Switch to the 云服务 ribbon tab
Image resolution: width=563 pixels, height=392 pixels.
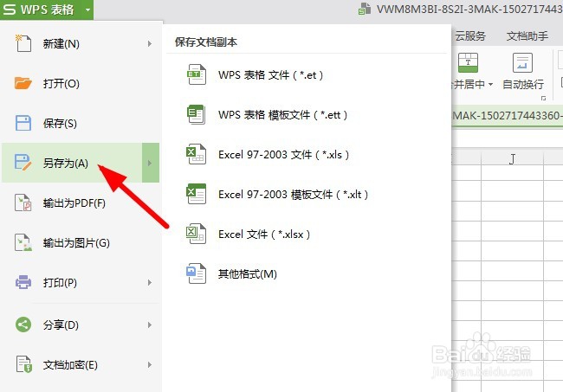pyautogui.click(x=470, y=35)
